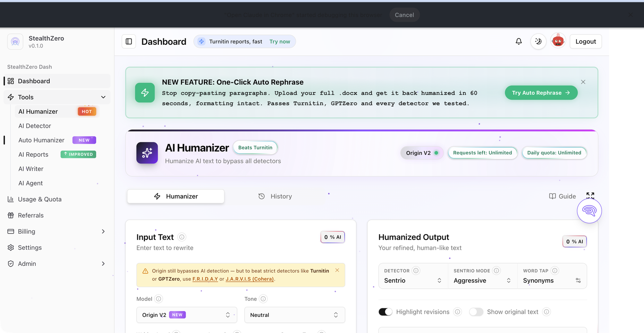The height and width of the screenshot is (333, 644).
Task: Click the Usage & Quota chart icon
Action: 11,199
